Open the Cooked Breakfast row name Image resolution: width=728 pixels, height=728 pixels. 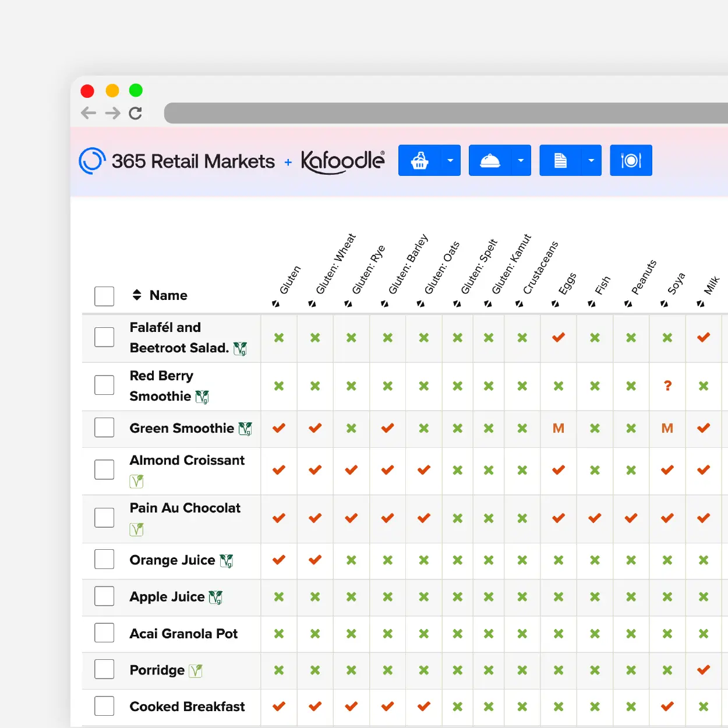(x=187, y=706)
